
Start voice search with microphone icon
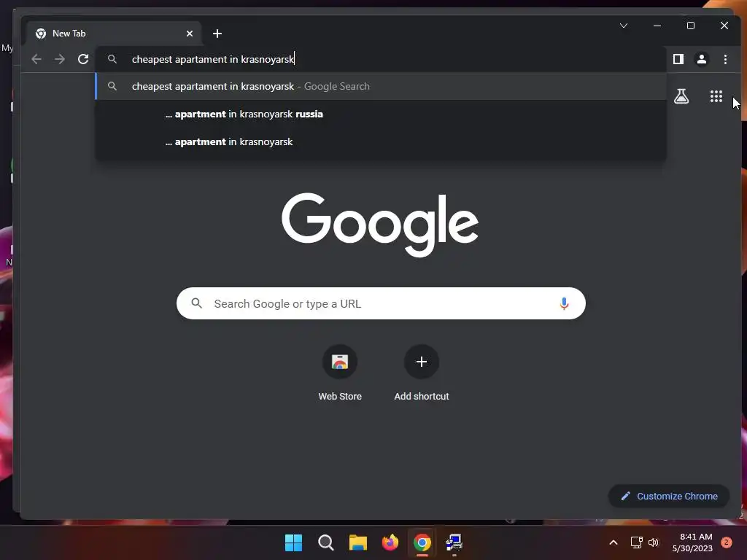(564, 303)
